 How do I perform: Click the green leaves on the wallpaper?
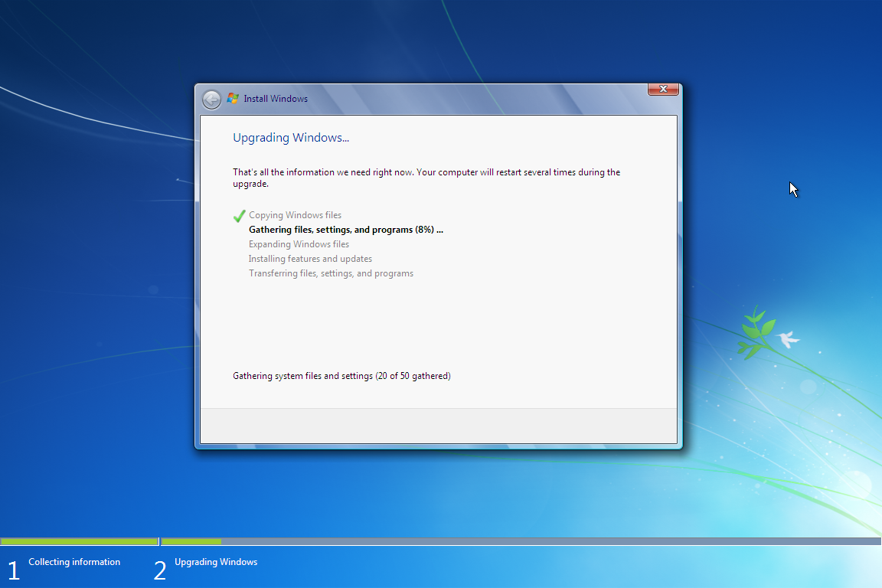tap(753, 331)
